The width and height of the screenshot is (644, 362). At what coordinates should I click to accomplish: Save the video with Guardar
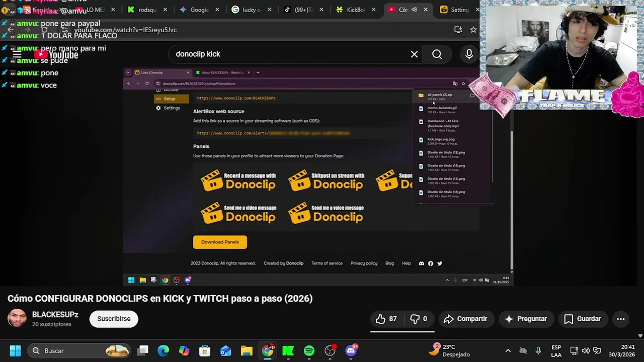click(x=583, y=319)
